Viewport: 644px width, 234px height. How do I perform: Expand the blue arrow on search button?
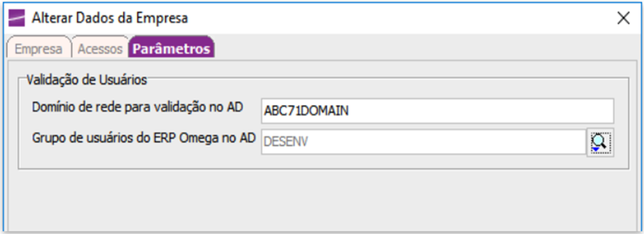point(595,149)
